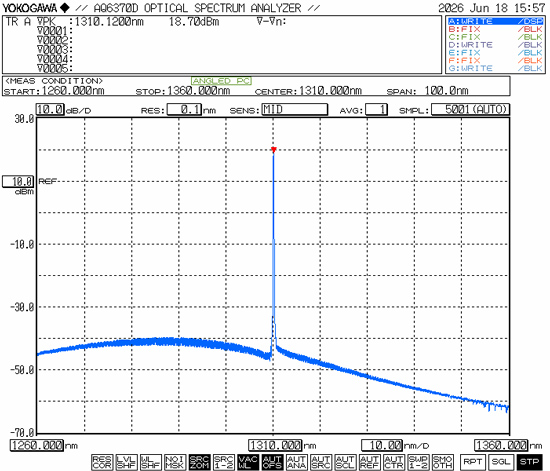Click marker row ∇0004

point(55,59)
